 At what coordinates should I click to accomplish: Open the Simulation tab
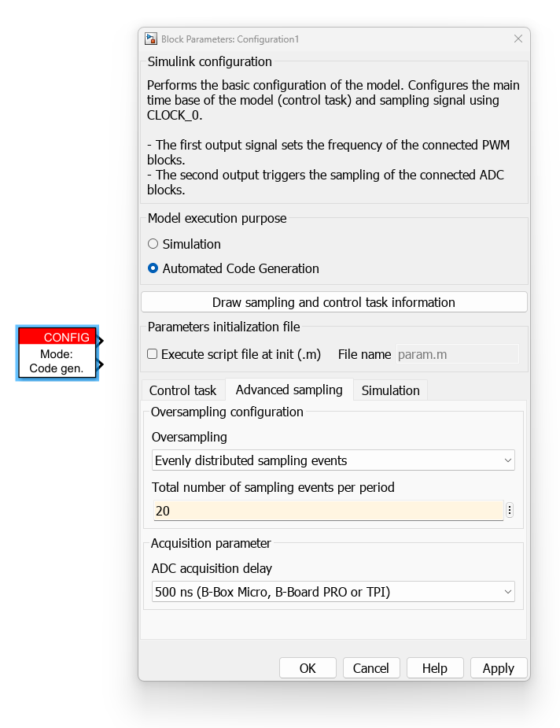coord(391,390)
